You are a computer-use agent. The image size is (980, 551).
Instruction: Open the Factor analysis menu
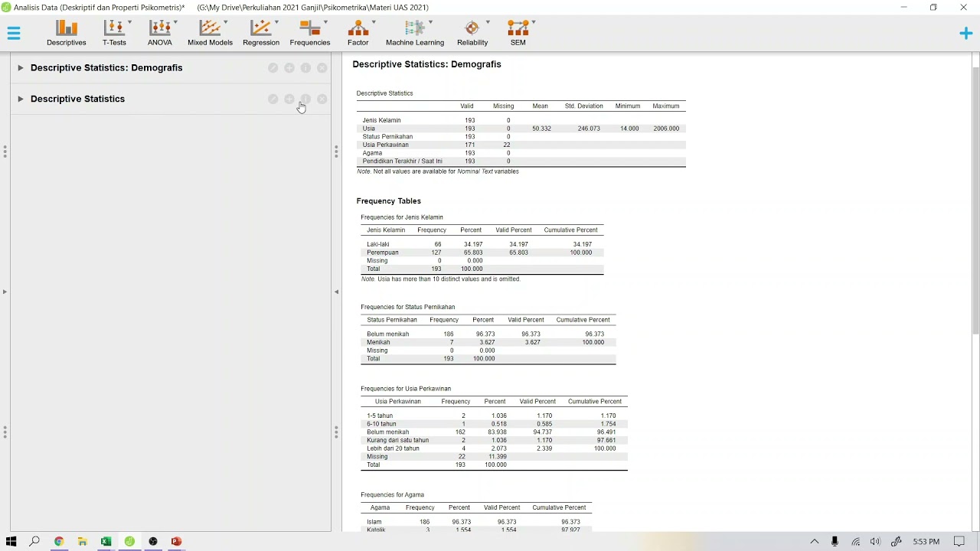pos(358,33)
